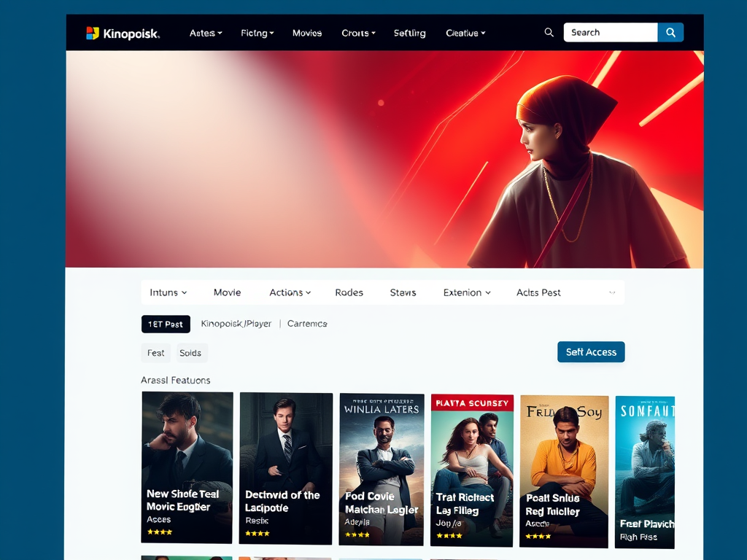Open the Cartemcs link
The image size is (747, 560).
pyautogui.click(x=307, y=324)
